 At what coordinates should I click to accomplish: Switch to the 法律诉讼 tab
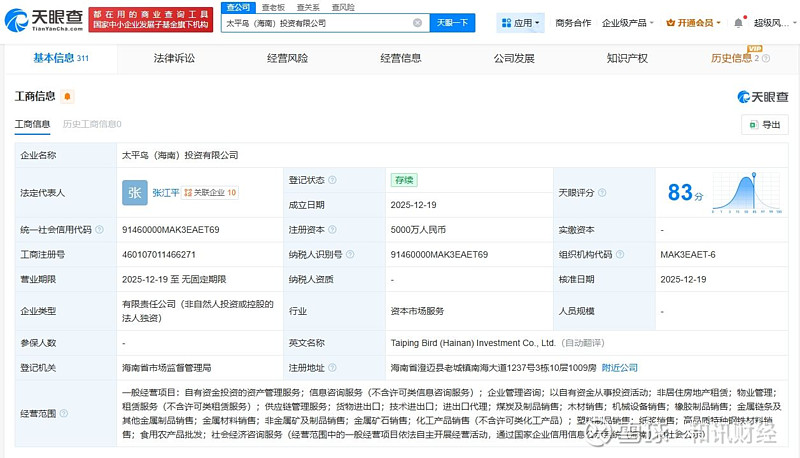point(174,58)
